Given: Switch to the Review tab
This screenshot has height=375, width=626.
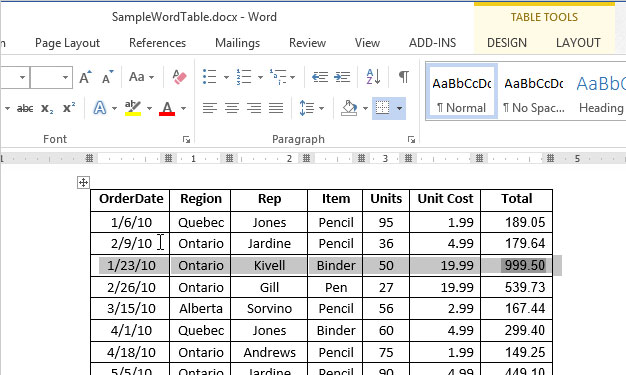Looking at the screenshot, I should (307, 43).
